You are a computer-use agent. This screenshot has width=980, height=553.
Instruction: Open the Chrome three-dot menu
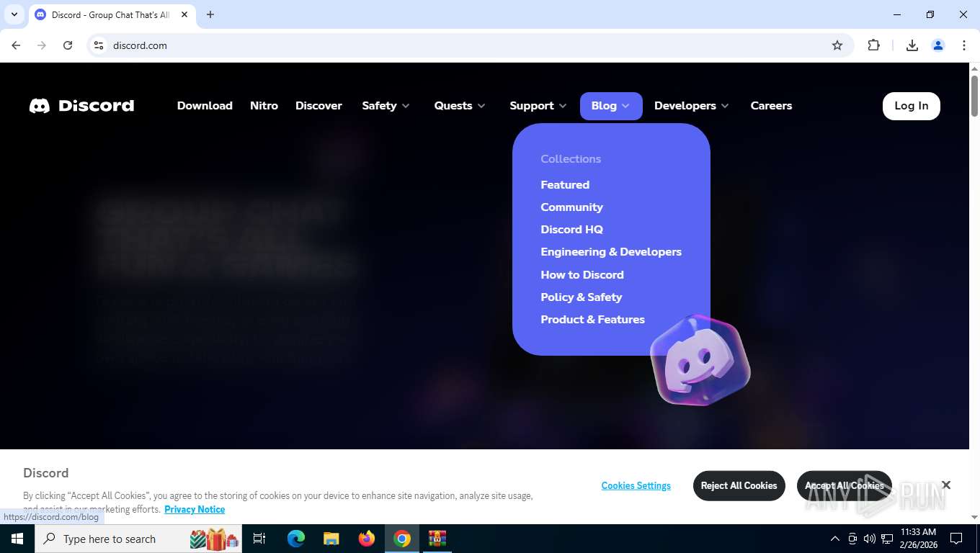tap(964, 45)
